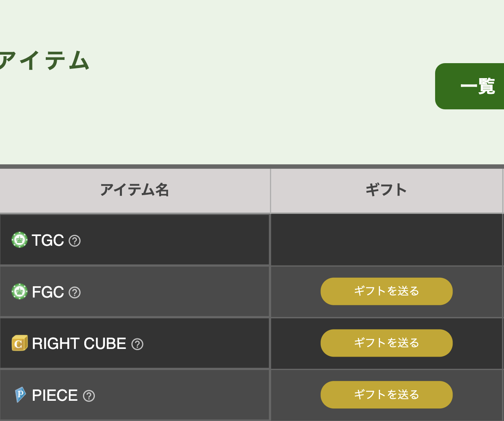504x421 pixels.
Task: Select the RIGHT CUBE item name text
Action: [79, 344]
